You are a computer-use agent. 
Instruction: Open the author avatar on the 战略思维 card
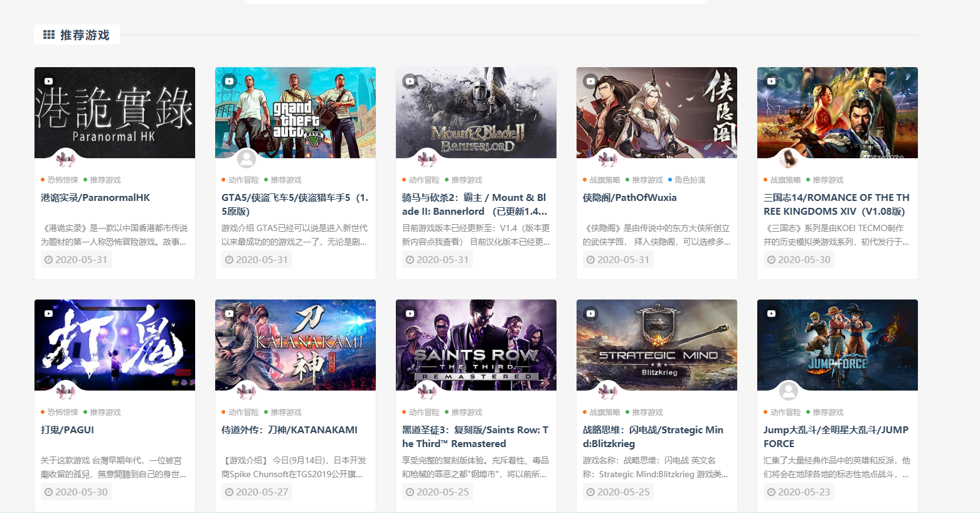click(x=608, y=391)
